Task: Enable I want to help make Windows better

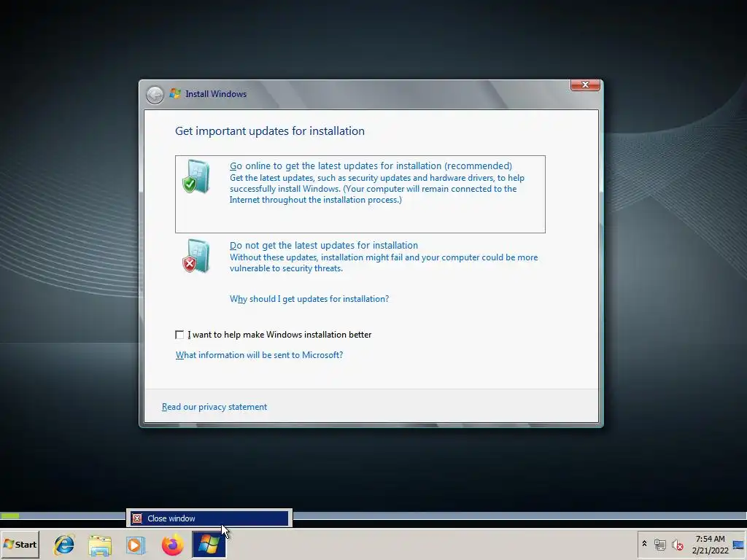Action: click(x=179, y=335)
